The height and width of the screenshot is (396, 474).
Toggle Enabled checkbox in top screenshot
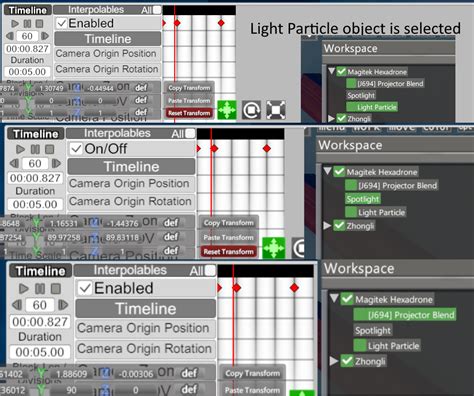click(x=61, y=23)
